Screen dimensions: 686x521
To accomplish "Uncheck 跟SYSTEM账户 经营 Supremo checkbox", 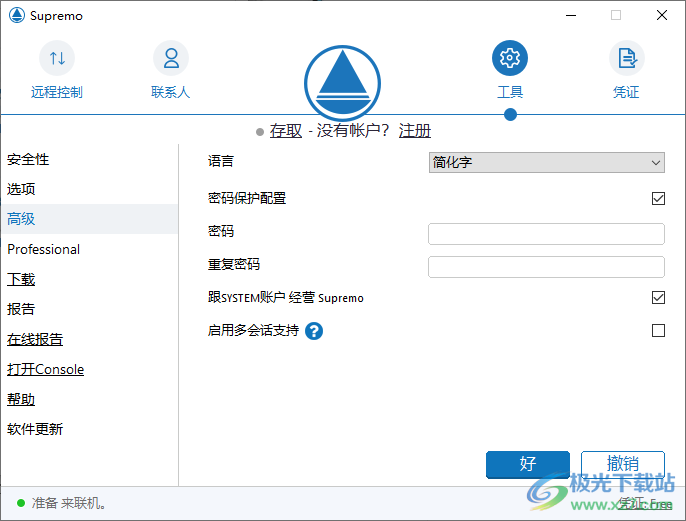I will (x=658, y=297).
